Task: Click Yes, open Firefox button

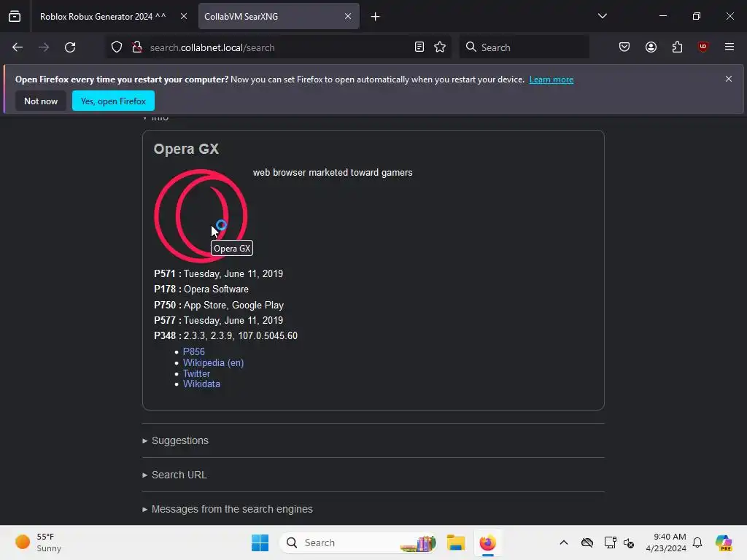Action: [x=113, y=101]
